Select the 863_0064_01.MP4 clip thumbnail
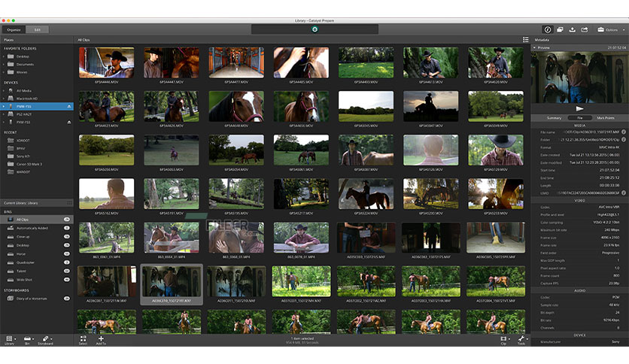This screenshot has height=364, width=629. tap(172, 238)
